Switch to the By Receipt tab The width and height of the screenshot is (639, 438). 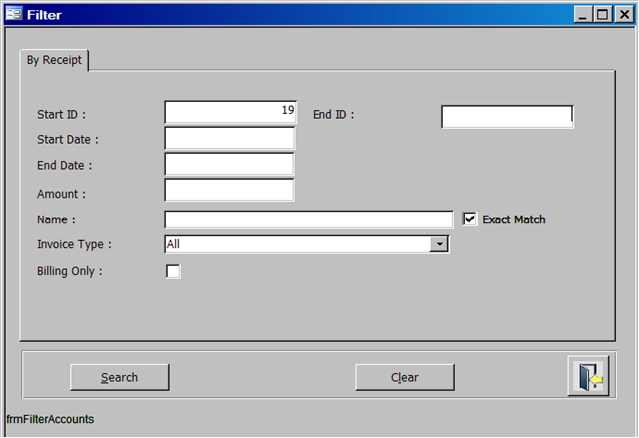55,60
